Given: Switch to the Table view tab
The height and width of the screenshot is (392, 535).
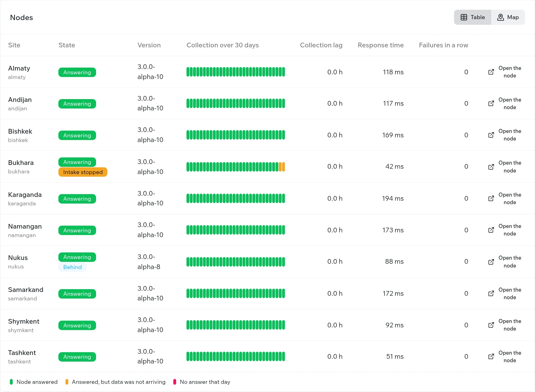Looking at the screenshot, I should 473,17.
